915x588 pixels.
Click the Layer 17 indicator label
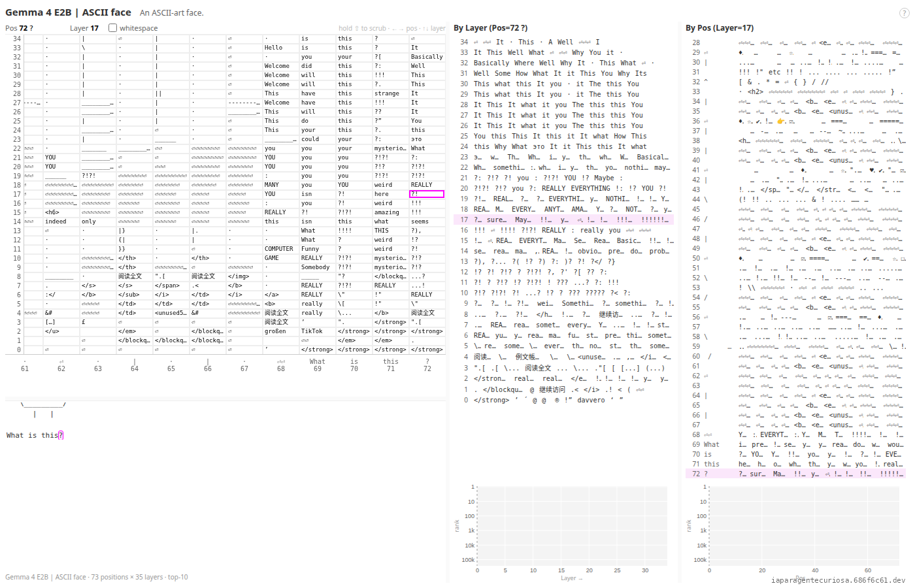point(84,28)
